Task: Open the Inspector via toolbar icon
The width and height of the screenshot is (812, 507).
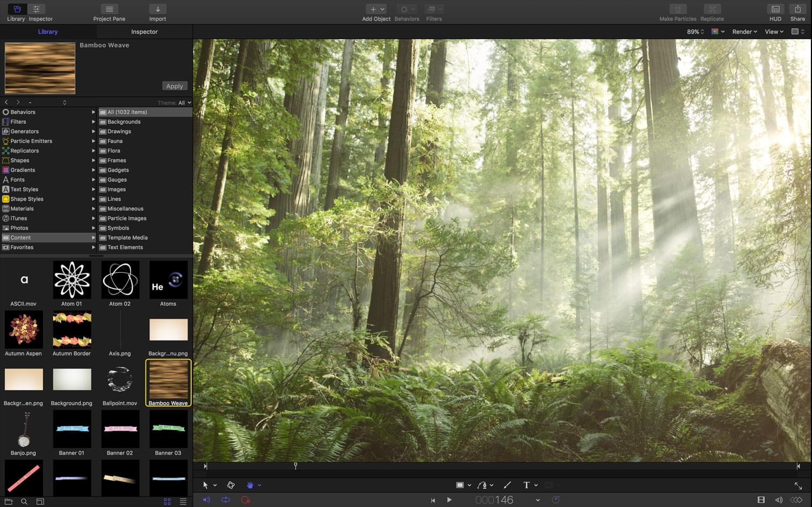Action: point(37,9)
